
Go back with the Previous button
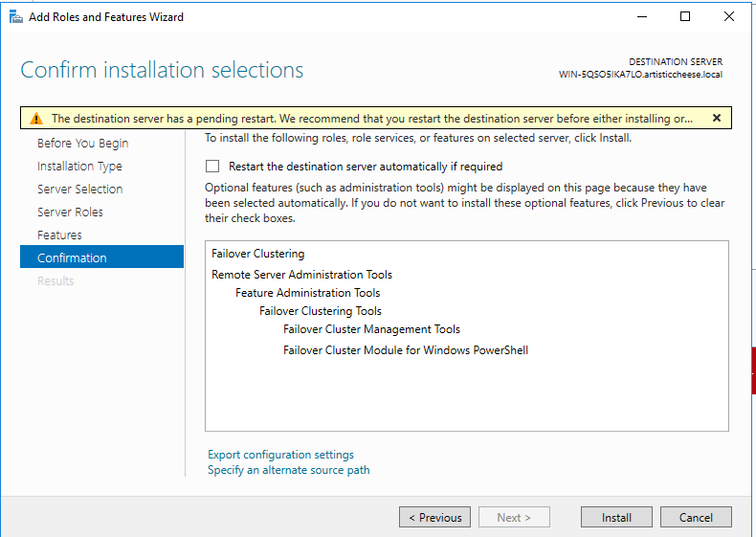tap(434, 518)
